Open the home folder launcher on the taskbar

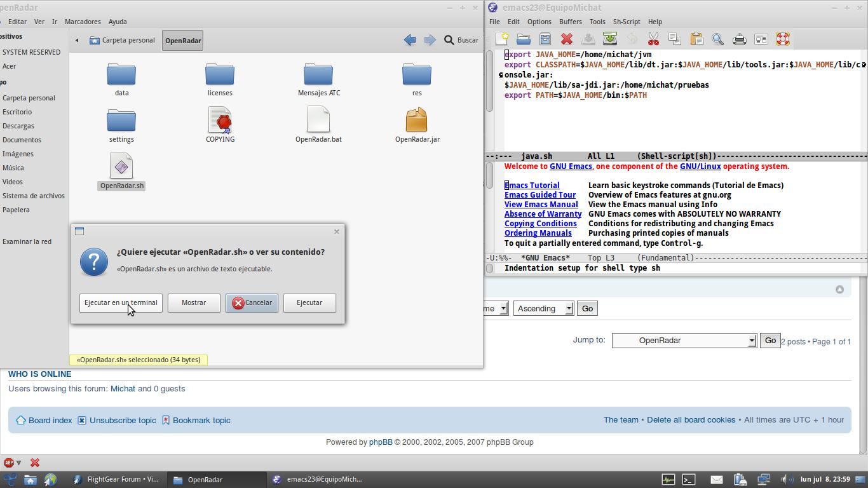click(31, 480)
